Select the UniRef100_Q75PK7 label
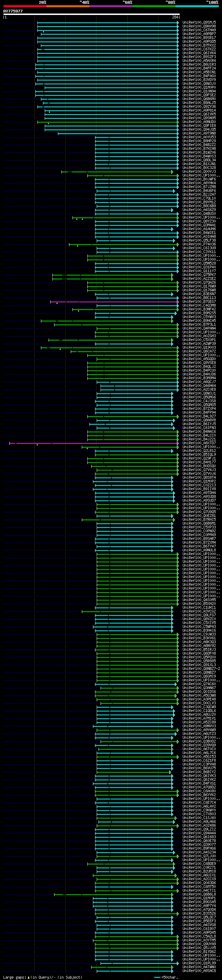The image size is (222, 980). pos(199,275)
